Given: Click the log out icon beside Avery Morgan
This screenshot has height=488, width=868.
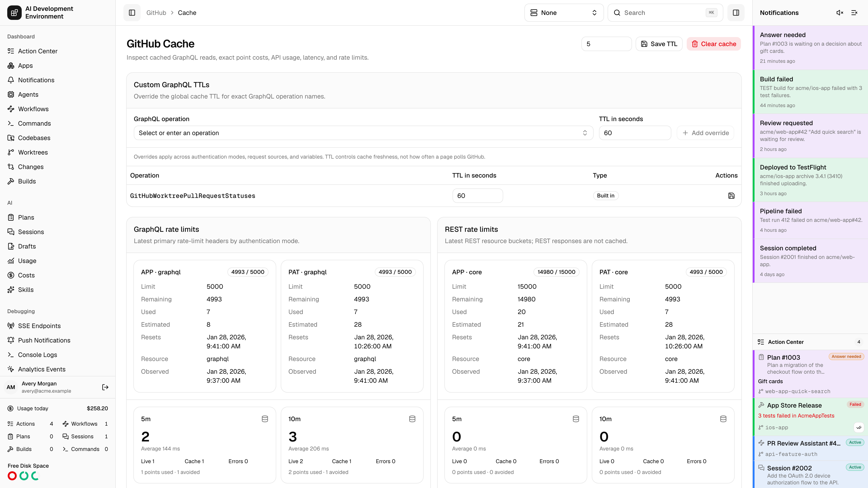Looking at the screenshot, I should click(105, 387).
